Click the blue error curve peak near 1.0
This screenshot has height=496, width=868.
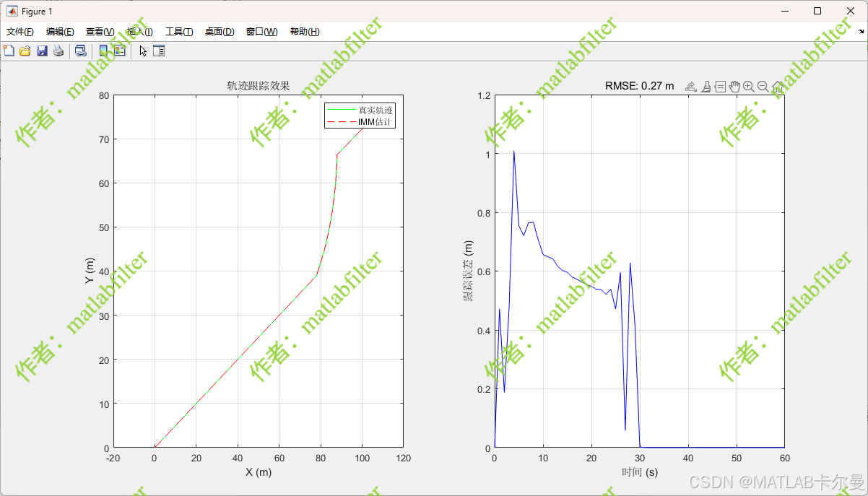tap(513, 152)
